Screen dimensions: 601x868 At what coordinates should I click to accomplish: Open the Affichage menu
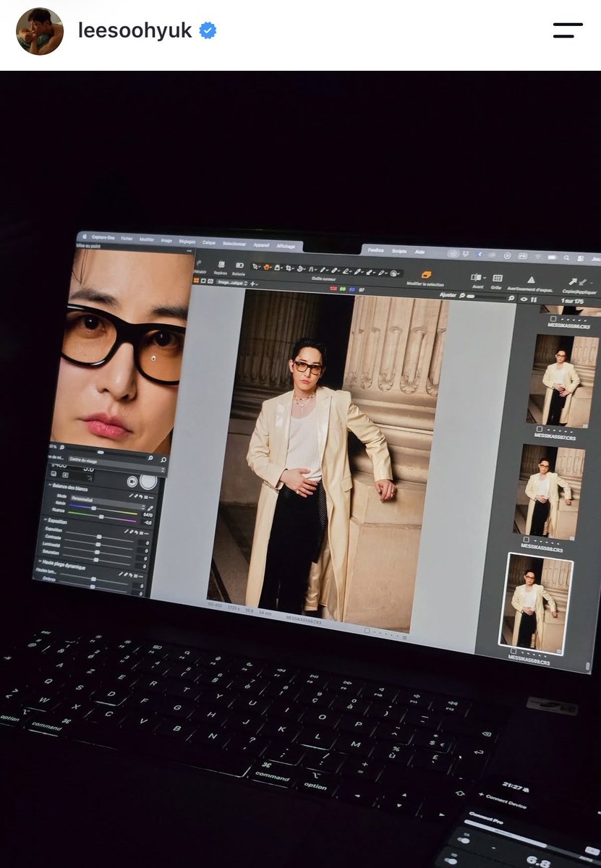[286, 246]
